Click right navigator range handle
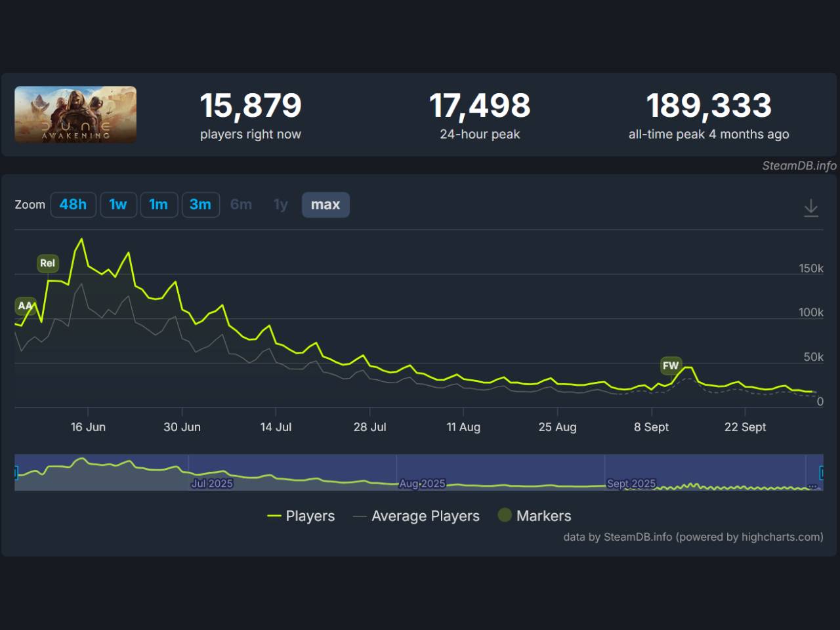Image resolution: width=840 pixels, height=630 pixels. click(822, 472)
